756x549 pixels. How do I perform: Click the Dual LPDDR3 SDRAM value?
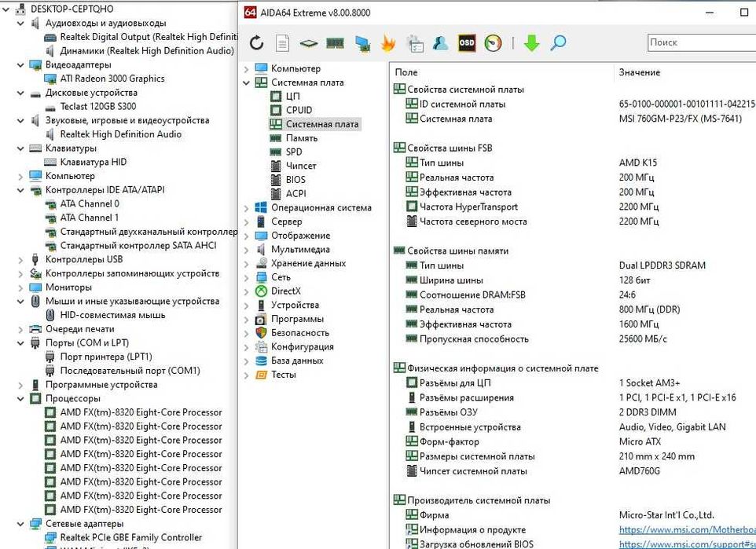coord(662,265)
